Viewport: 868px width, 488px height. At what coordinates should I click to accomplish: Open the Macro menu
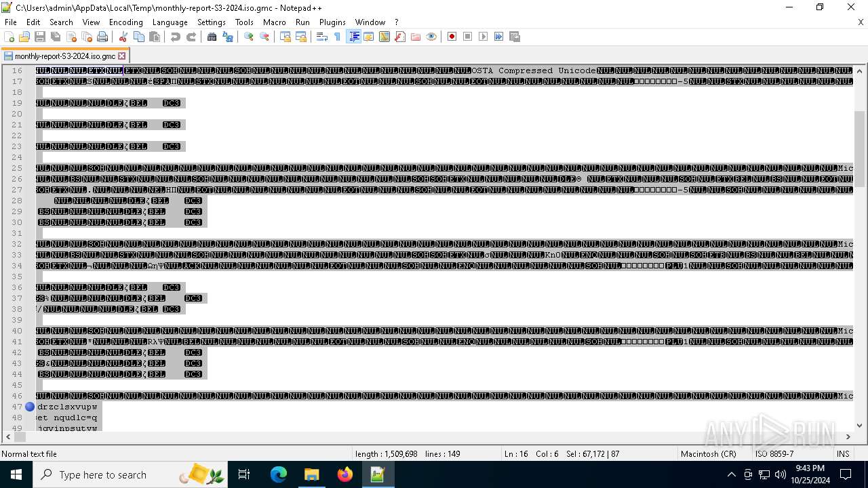(275, 22)
